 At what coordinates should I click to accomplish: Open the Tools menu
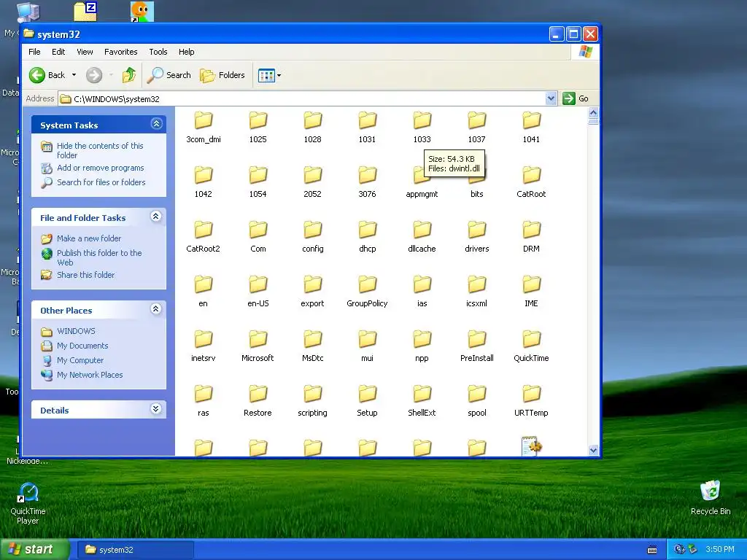pyautogui.click(x=158, y=52)
